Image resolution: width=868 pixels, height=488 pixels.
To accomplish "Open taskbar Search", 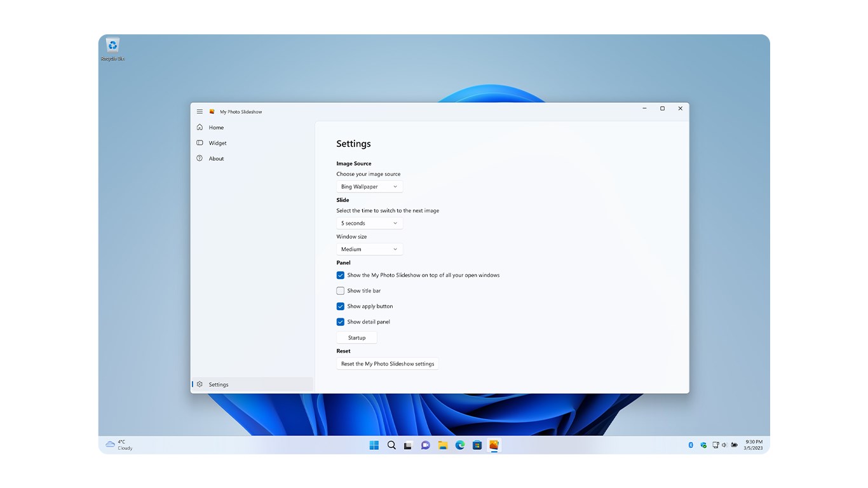I will pyautogui.click(x=391, y=445).
